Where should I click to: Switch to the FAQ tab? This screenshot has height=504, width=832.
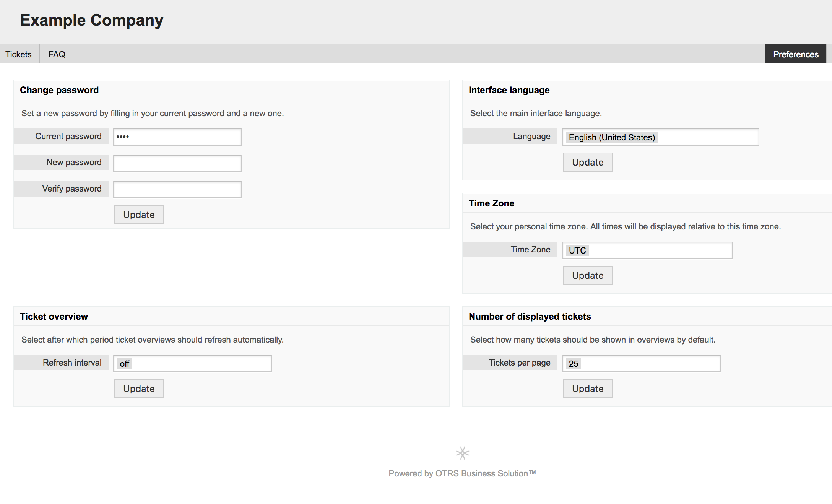pyautogui.click(x=57, y=54)
